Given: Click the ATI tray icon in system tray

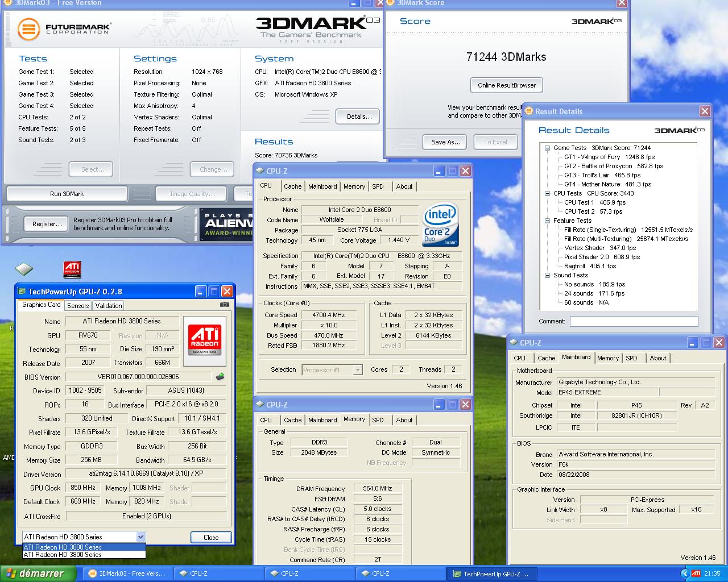Looking at the screenshot, I should (x=696, y=573).
